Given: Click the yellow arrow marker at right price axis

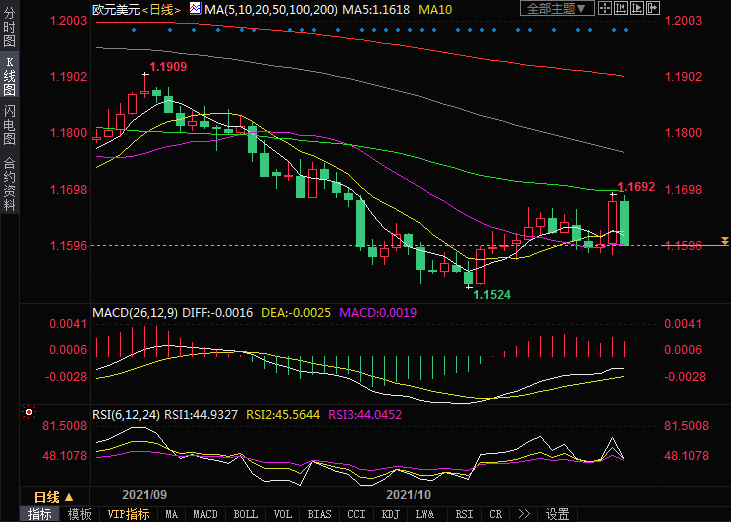Looking at the screenshot, I should pos(724,242).
